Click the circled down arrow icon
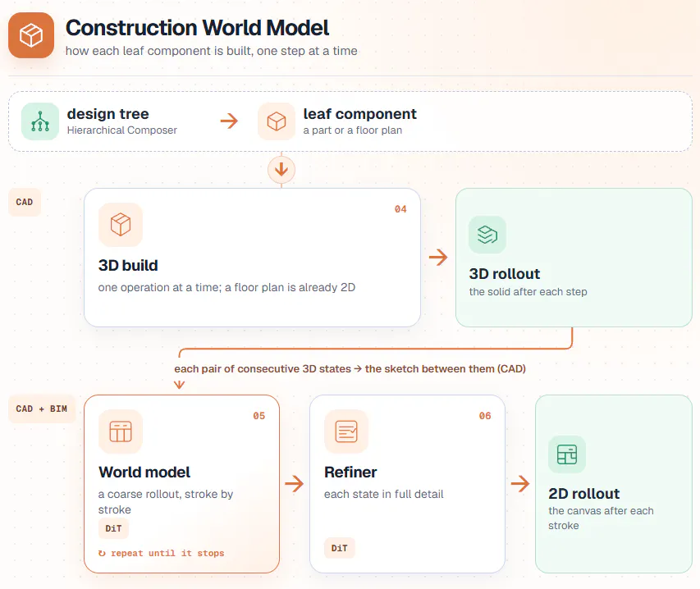The height and width of the screenshot is (589, 700). click(281, 170)
